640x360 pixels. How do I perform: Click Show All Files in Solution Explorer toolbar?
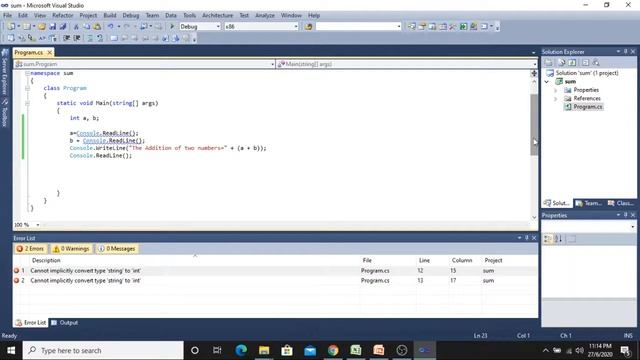562,62
